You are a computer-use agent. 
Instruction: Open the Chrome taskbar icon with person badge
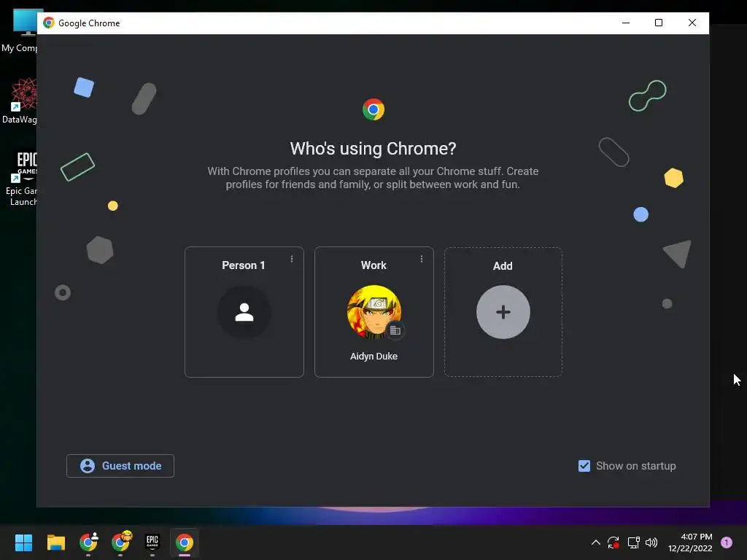coord(88,542)
